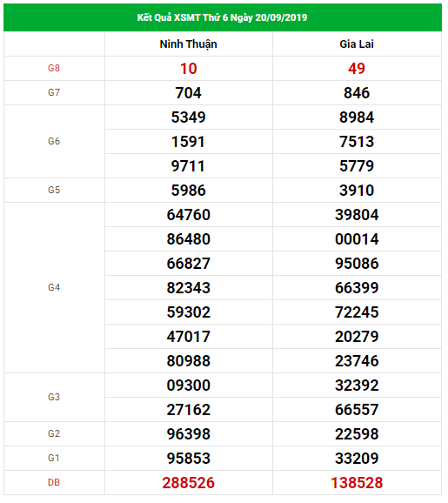This screenshot has height=503, width=448.
Task: Click the G1 number 95853
Action: [189, 459]
